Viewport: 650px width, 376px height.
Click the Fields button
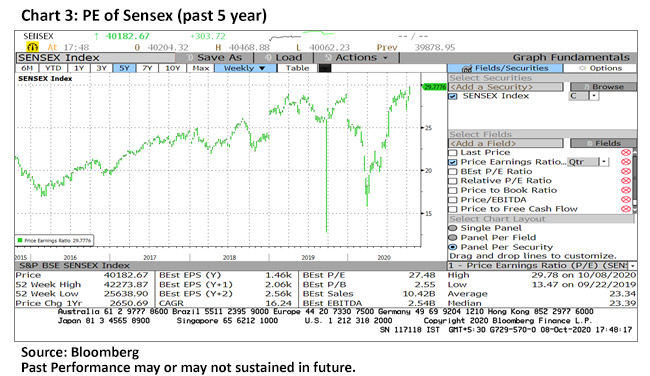(x=603, y=143)
